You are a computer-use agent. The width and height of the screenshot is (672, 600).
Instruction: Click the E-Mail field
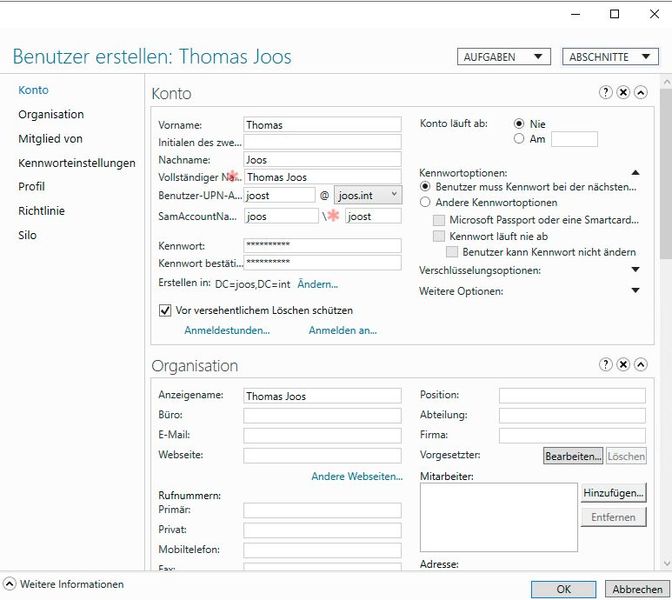(x=322, y=435)
